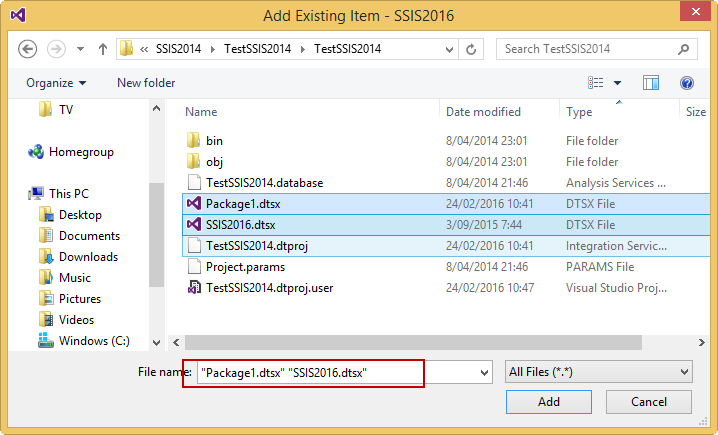Sort by the Date modified column
The height and width of the screenshot is (435, 718).
click(483, 112)
